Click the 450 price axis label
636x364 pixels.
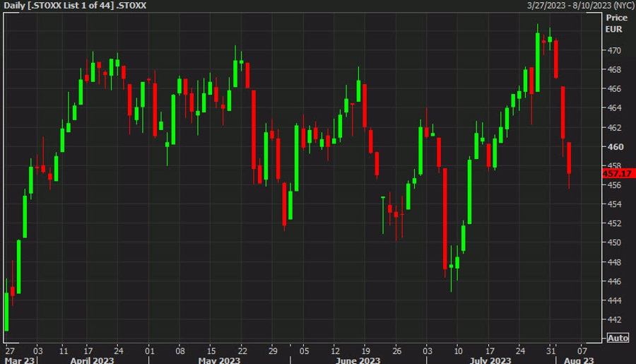(x=613, y=242)
